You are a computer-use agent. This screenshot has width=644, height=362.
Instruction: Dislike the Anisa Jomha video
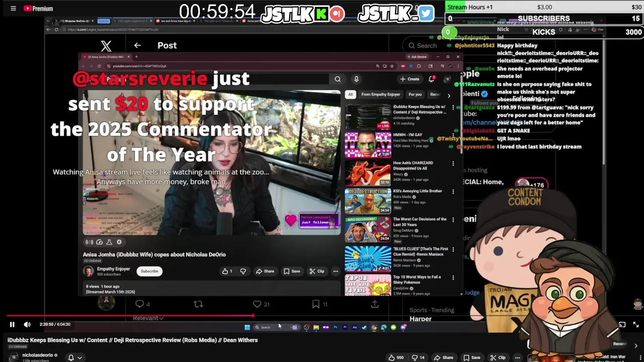[x=243, y=271]
